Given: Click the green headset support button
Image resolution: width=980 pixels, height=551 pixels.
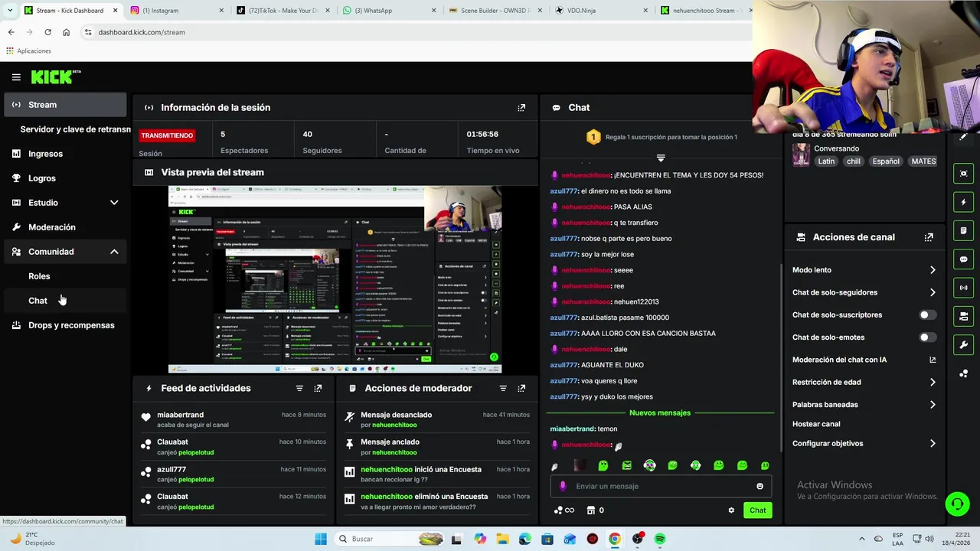Looking at the screenshot, I should click(x=957, y=504).
